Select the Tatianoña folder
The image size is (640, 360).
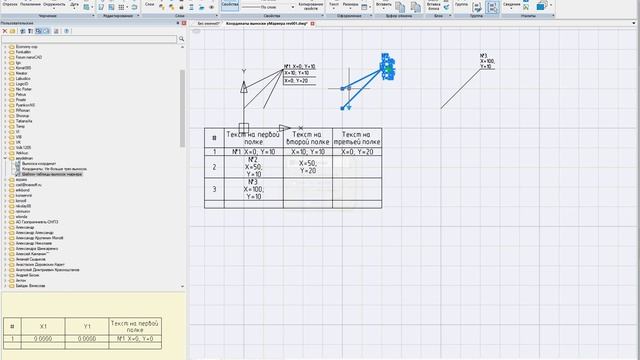point(24,121)
